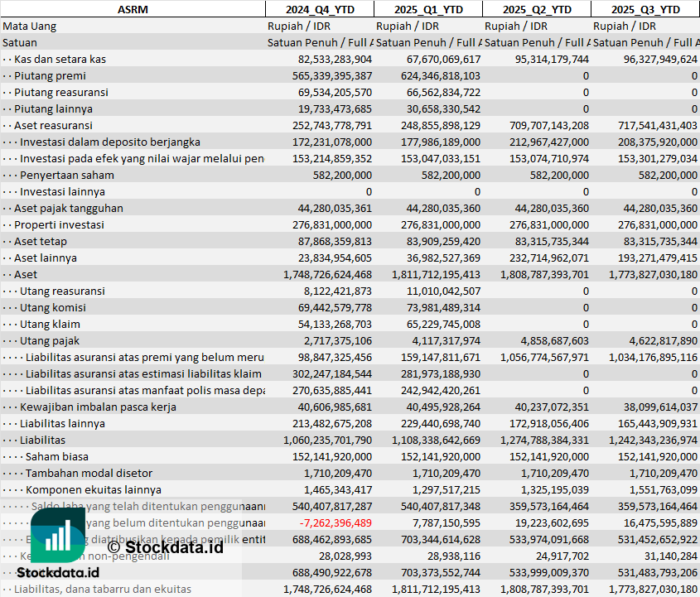Select the Penyertaan saham row label

click(67, 175)
